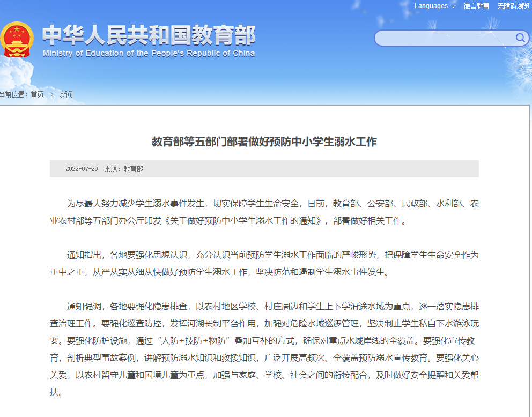This screenshot has width=532, height=417.
Task: Open the 微言教育 link
Action: (x=476, y=6)
